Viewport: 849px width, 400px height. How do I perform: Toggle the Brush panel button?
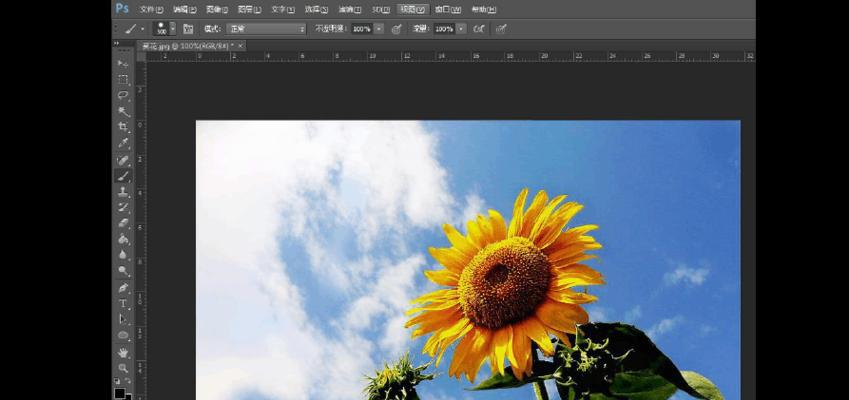click(x=188, y=29)
